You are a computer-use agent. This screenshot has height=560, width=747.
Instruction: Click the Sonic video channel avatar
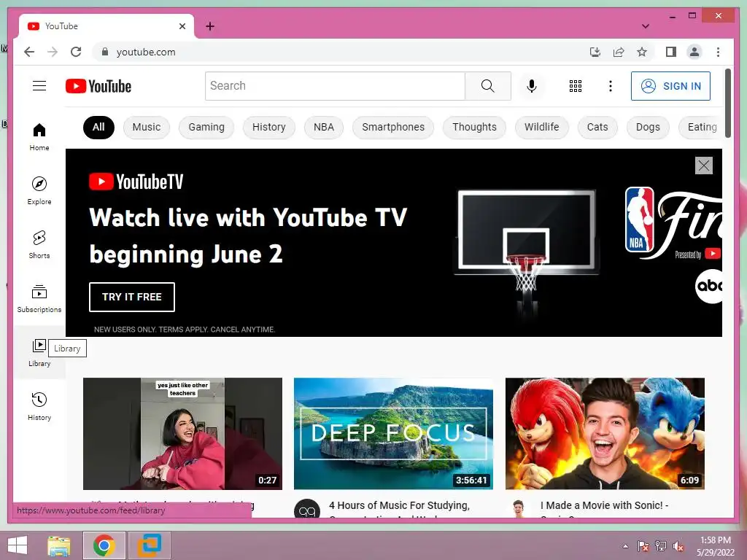[519, 508]
